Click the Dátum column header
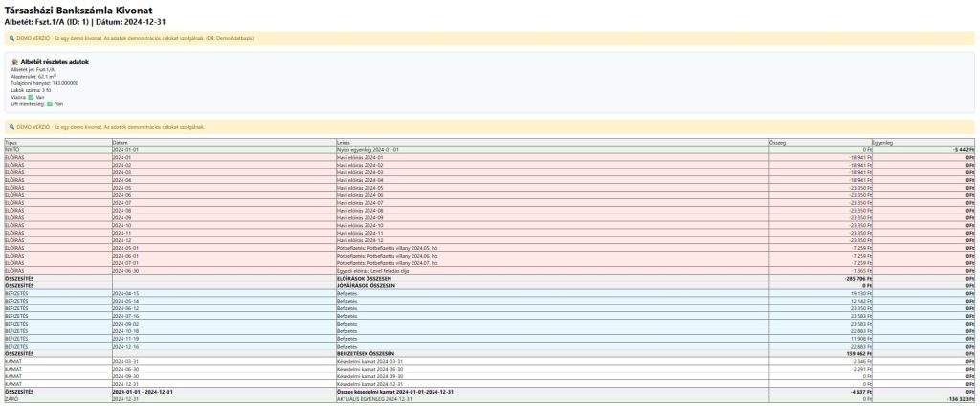Screen dimensions: 980x406 click(x=121, y=143)
